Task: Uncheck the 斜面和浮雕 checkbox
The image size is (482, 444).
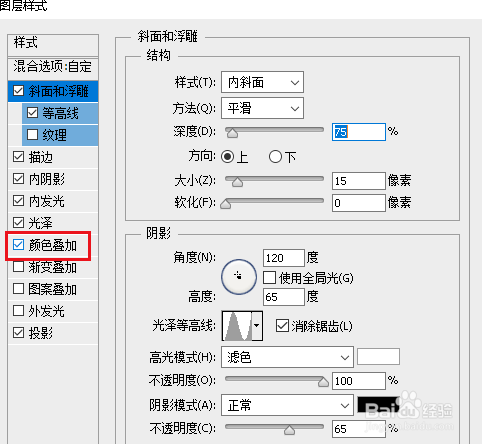Action: tap(18, 91)
